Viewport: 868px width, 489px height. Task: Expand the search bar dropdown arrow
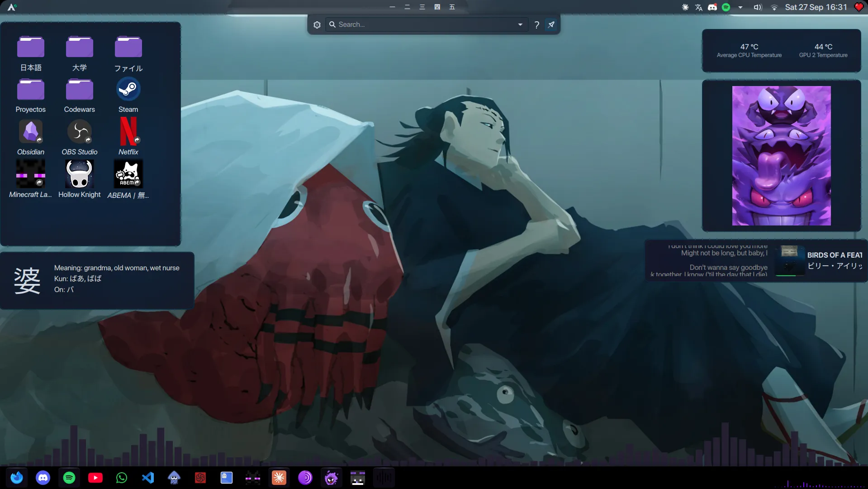(x=520, y=24)
